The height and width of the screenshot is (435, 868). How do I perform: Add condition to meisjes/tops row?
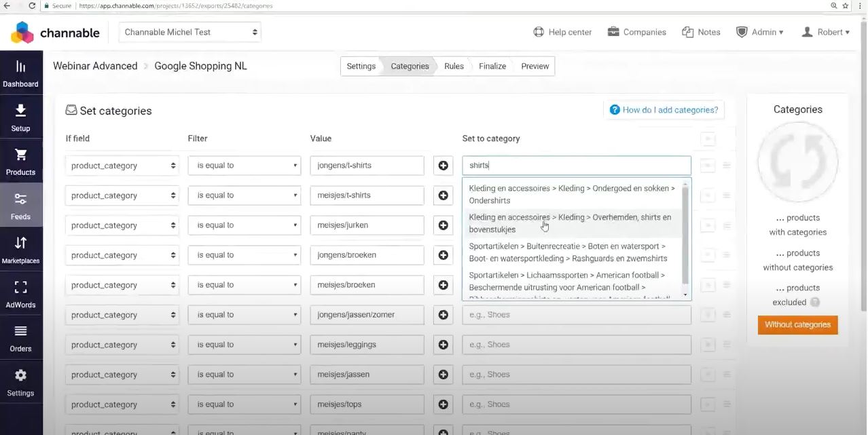pyautogui.click(x=444, y=404)
